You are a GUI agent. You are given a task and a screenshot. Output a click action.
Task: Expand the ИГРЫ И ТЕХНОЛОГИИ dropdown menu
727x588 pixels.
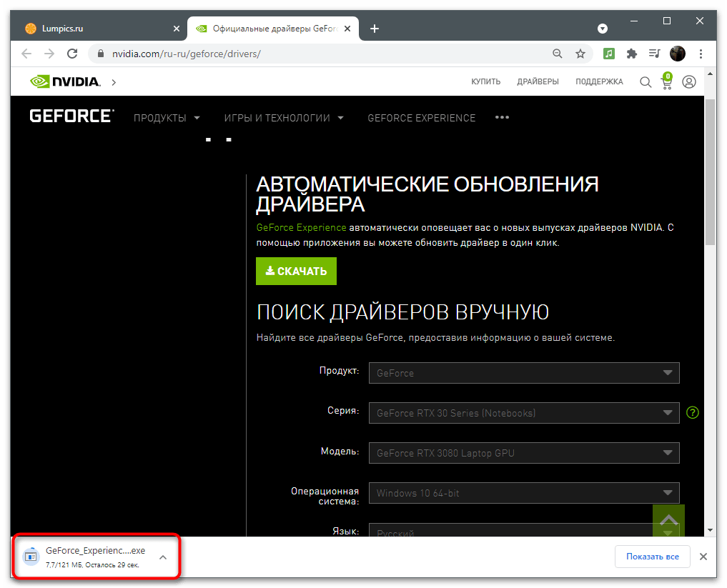pos(284,118)
